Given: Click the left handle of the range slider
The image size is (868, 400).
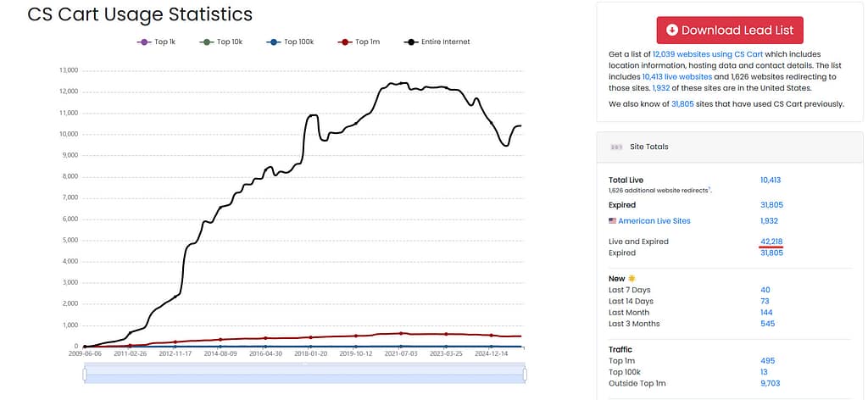Looking at the screenshot, I should 85,375.
